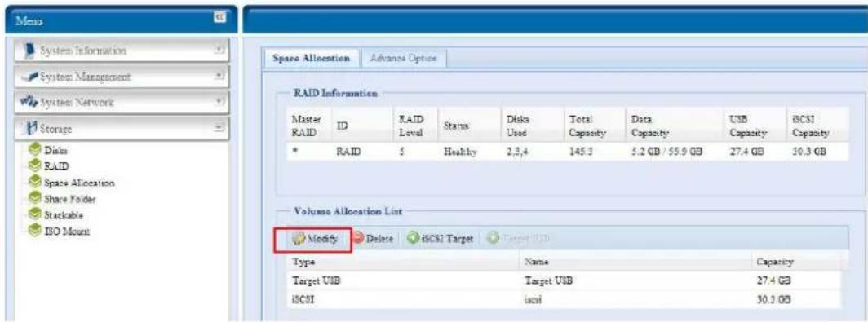Collapse the Menu panel with double-arrow icon
This screenshot has width=868, height=322.
[219, 18]
